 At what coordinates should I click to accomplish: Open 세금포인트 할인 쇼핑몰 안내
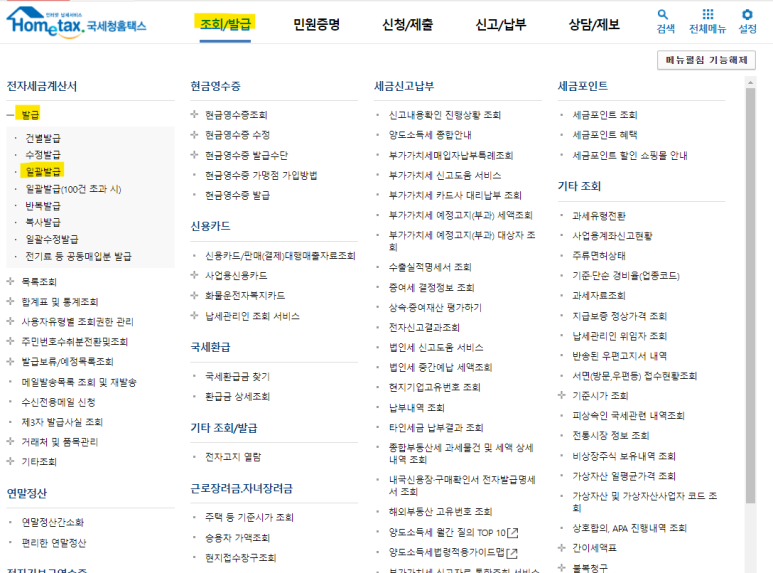pos(630,155)
